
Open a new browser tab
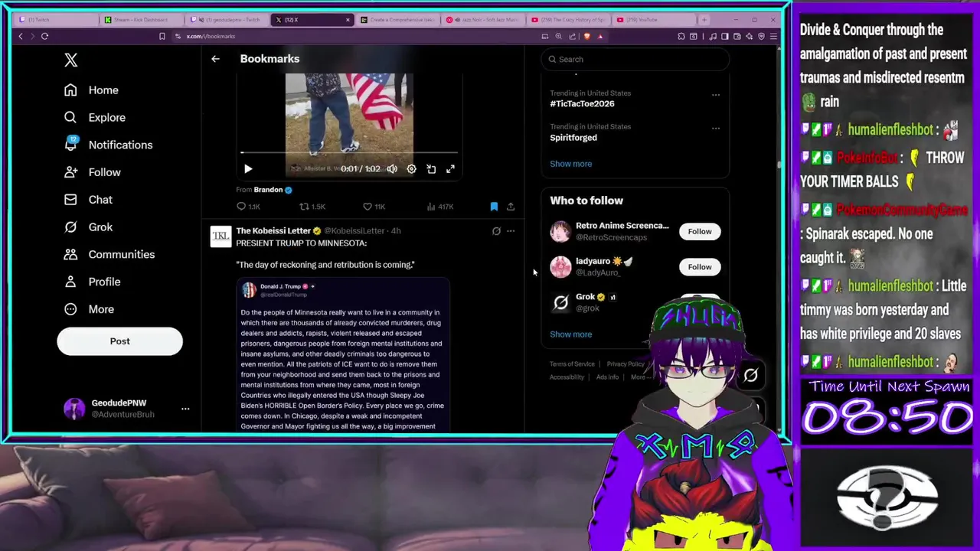pos(705,20)
